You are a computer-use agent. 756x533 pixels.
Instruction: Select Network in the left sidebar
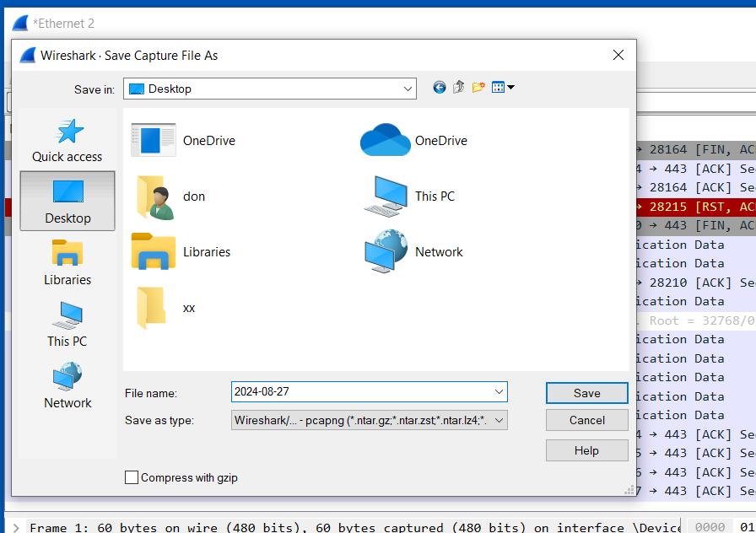67,386
